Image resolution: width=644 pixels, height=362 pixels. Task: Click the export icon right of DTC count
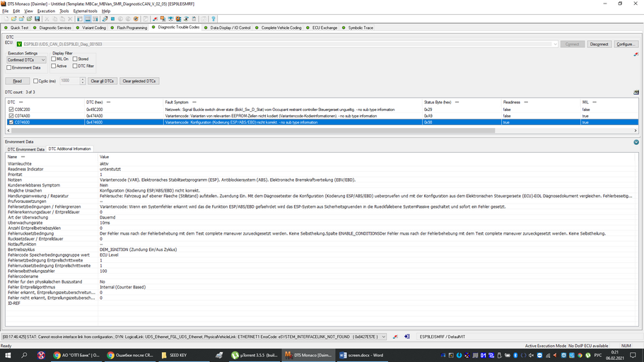pyautogui.click(x=636, y=93)
